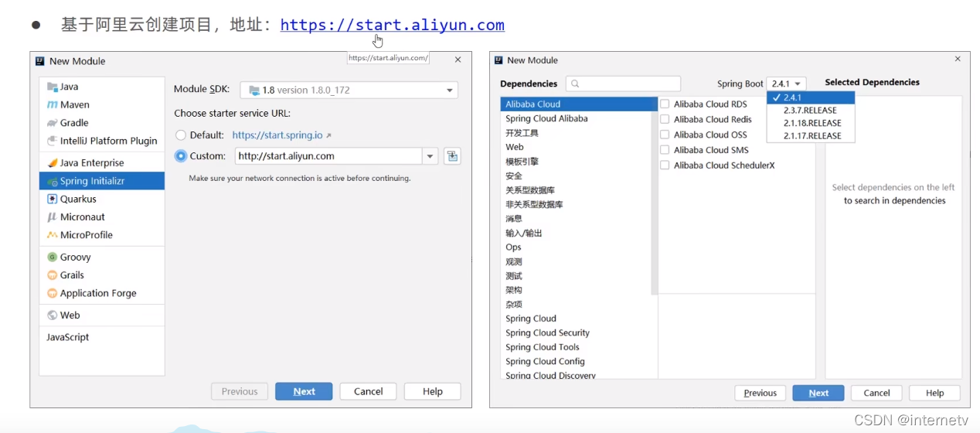This screenshot has width=980, height=433.
Task: Pick IntelliJ Platform Plugin module type
Action: [x=102, y=141]
